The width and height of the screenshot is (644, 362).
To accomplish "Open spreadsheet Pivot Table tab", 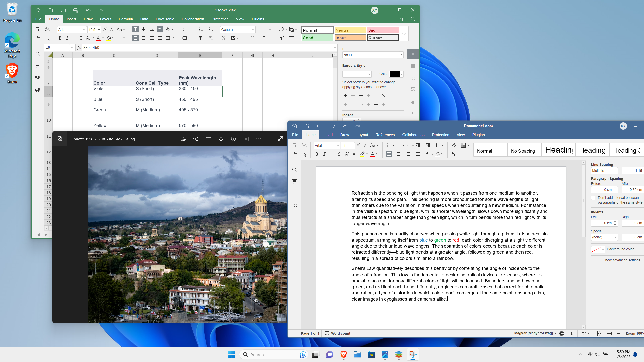I will coord(165,19).
